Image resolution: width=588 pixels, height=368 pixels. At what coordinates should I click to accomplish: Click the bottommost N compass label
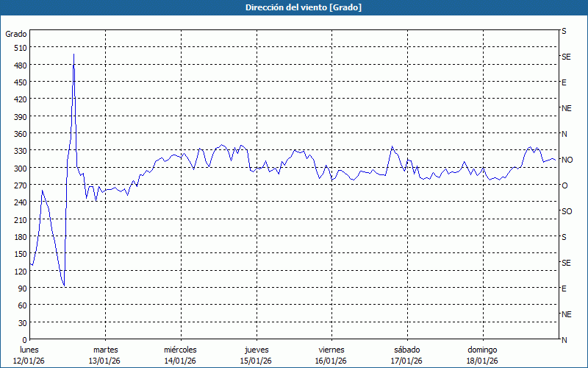pyautogui.click(x=564, y=340)
